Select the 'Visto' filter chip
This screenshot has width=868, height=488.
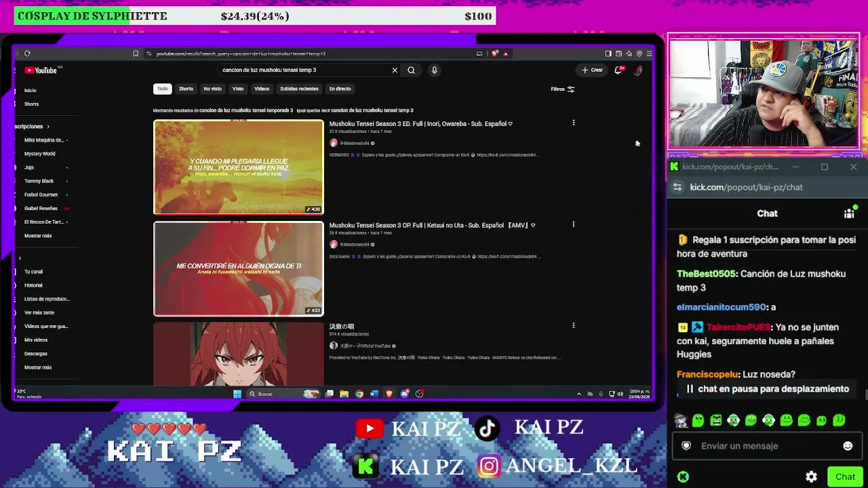(x=238, y=89)
